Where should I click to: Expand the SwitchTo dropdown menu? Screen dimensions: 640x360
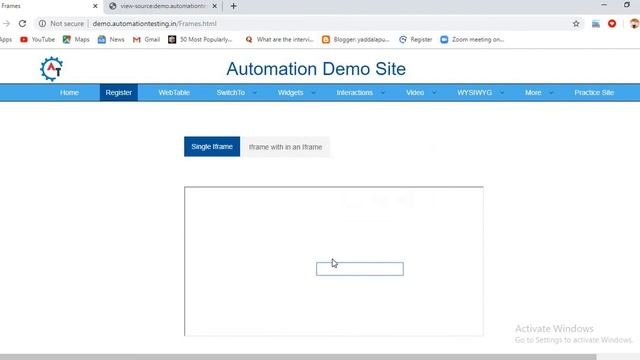(x=237, y=93)
